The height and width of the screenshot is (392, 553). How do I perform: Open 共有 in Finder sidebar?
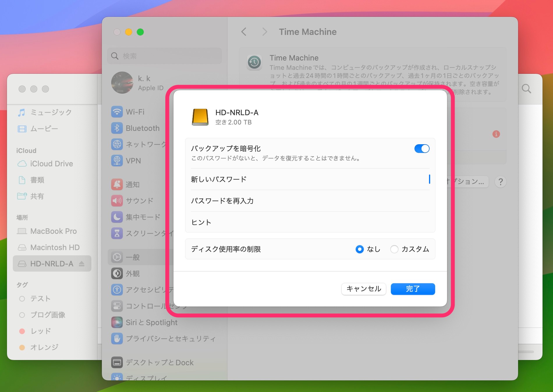pyautogui.click(x=52, y=196)
